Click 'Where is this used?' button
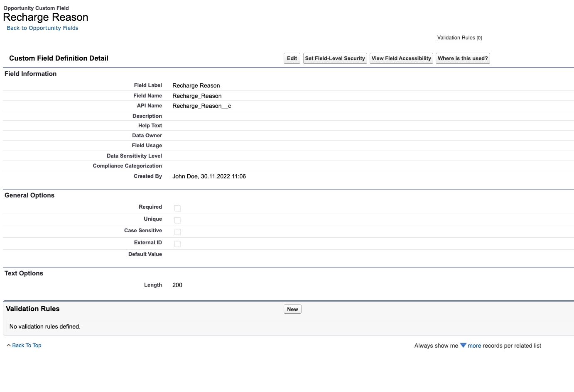Viewport: 574px width, 392px height. pyautogui.click(x=463, y=58)
